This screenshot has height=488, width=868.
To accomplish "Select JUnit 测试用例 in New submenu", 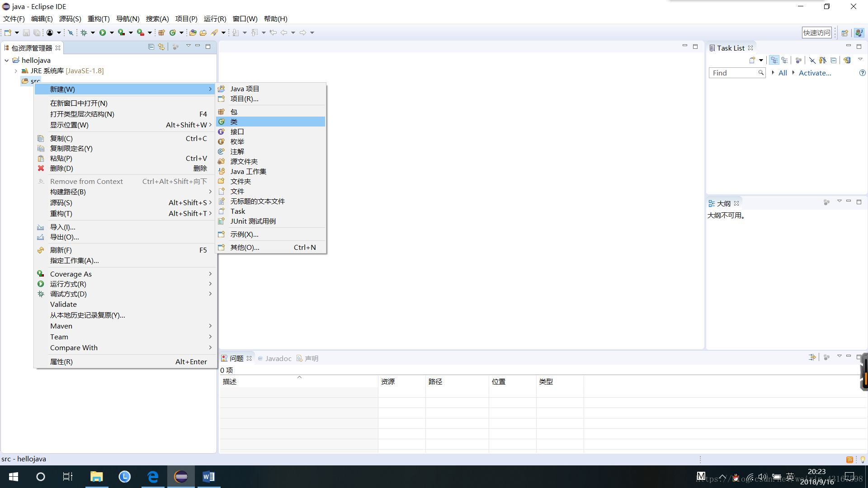I will coord(271,221).
